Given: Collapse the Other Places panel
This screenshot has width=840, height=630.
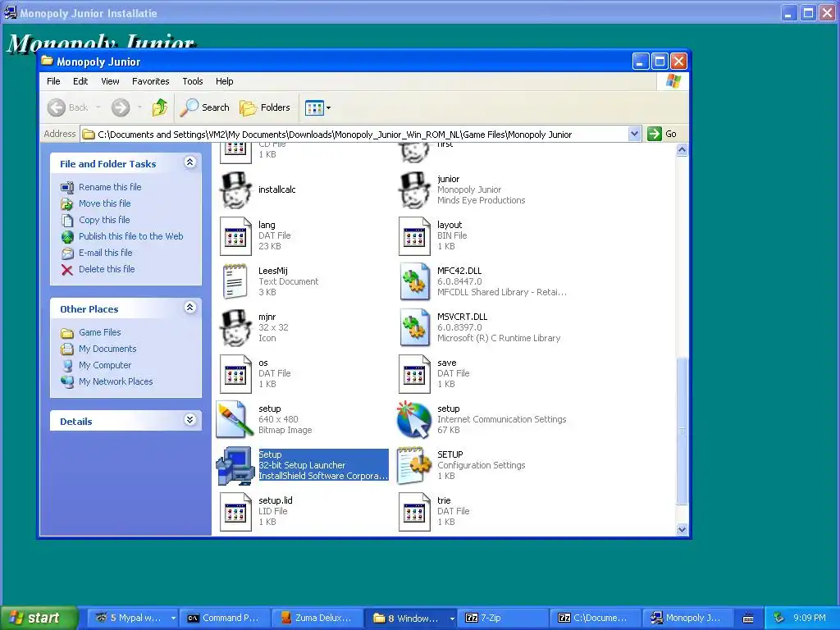Looking at the screenshot, I should 189,308.
